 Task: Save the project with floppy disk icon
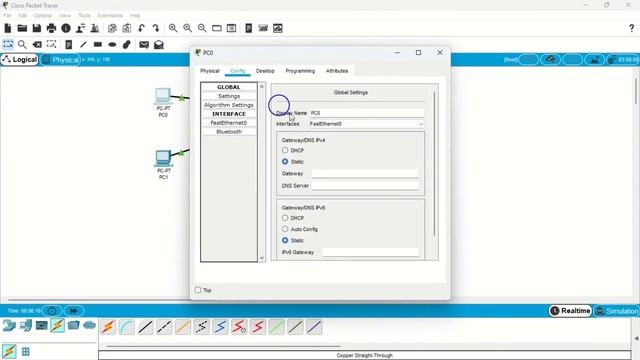click(x=37, y=28)
